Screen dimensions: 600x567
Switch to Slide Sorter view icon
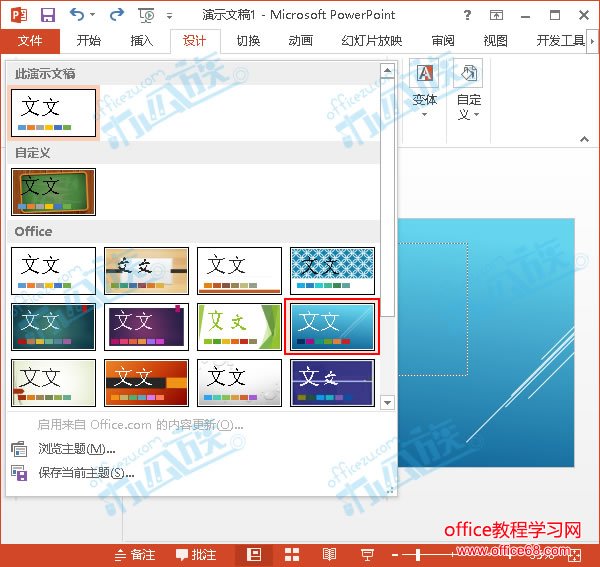tap(292, 555)
